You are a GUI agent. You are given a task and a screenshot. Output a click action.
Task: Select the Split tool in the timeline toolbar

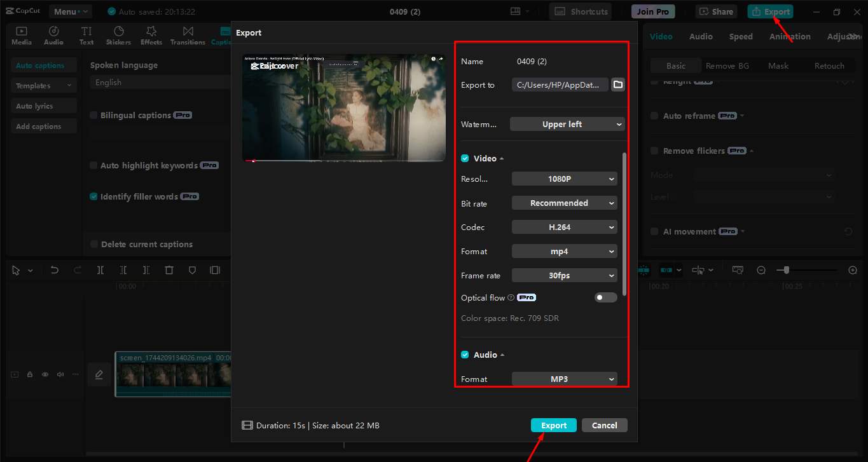click(x=100, y=270)
